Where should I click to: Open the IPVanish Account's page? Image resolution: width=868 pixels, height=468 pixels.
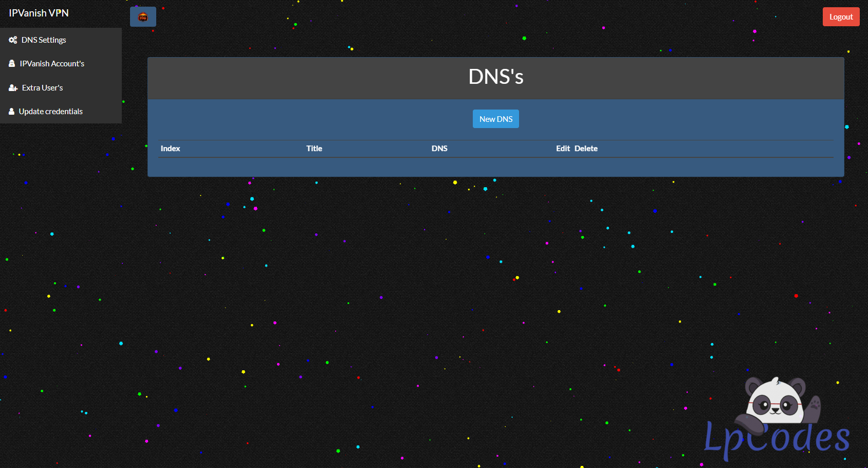click(52, 64)
